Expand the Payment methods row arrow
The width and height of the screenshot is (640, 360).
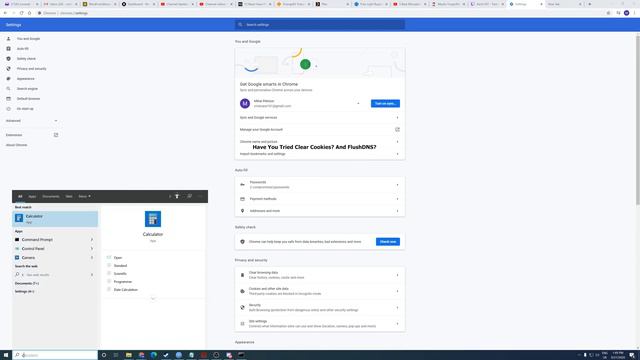click(398, 199)
